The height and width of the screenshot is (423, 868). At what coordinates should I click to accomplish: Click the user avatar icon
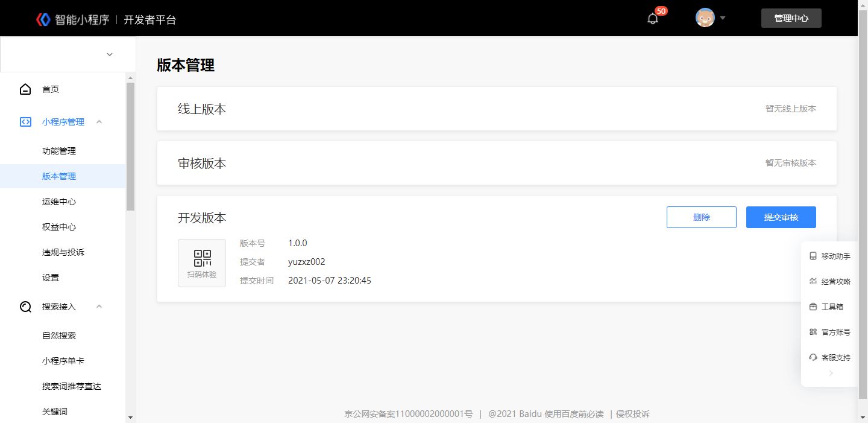705,18
